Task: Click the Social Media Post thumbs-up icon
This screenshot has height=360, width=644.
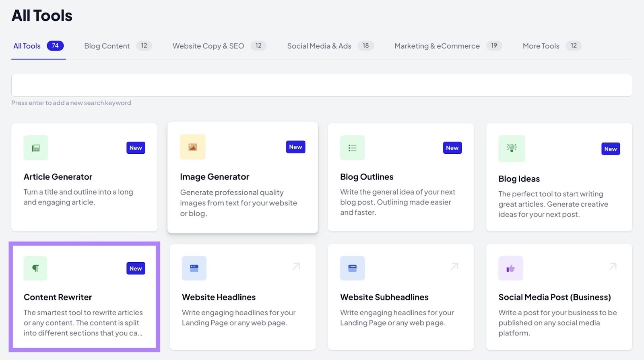Action: click(x=511, y=268)
